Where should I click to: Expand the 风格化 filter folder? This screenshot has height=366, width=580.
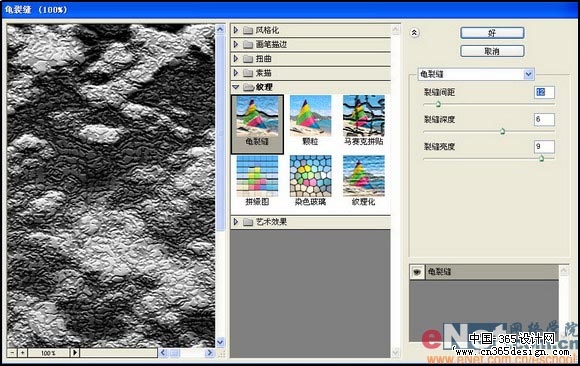click(x=236, y=30)
